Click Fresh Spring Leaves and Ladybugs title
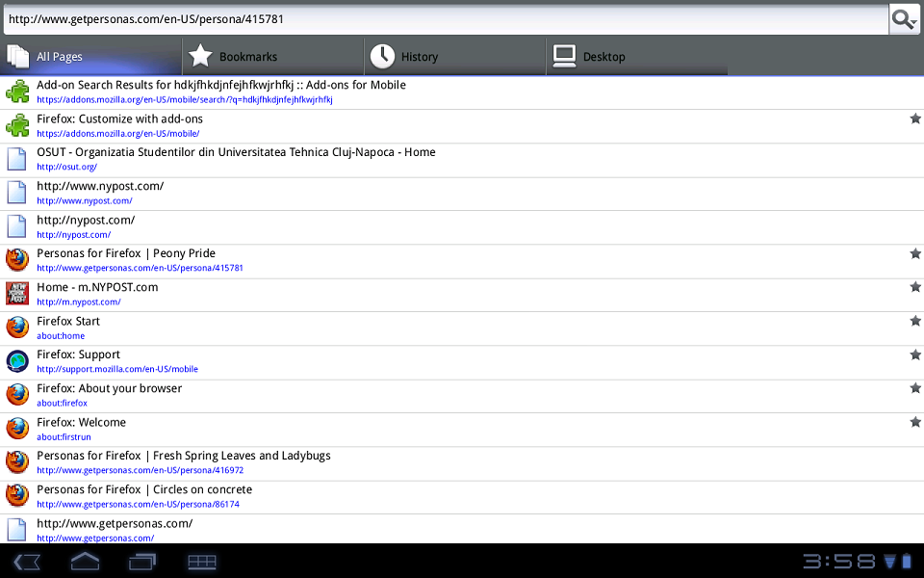The image size is (924, 578). (242, 456)
